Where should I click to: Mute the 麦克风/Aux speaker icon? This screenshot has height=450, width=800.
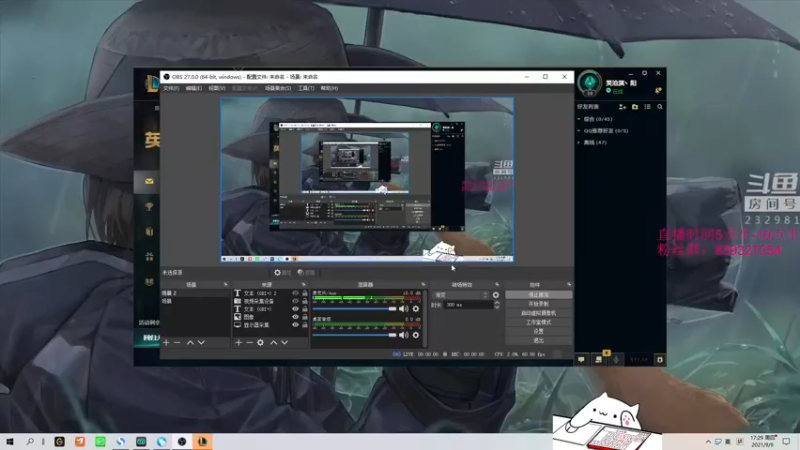click(403, 309)
